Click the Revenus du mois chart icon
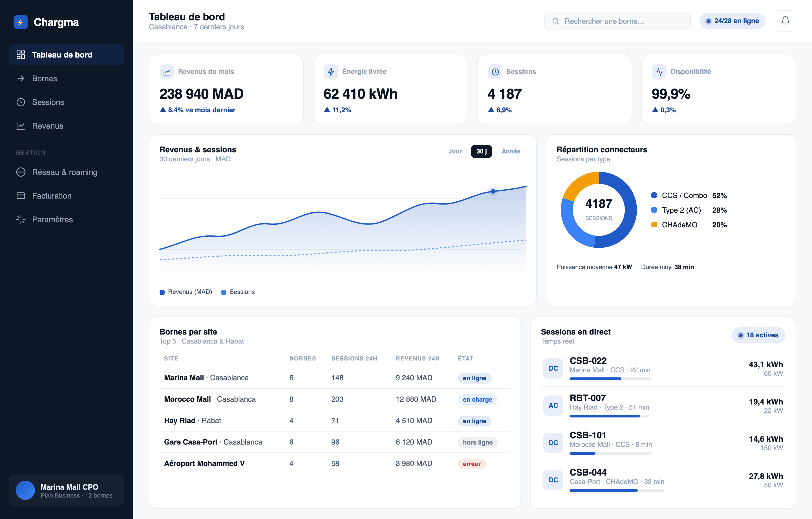The width and height of the screenshot is (812, 519). click(167, 72)
